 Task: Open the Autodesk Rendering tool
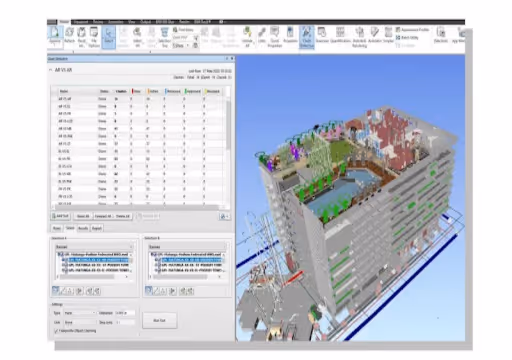click(x=359, y=37)
